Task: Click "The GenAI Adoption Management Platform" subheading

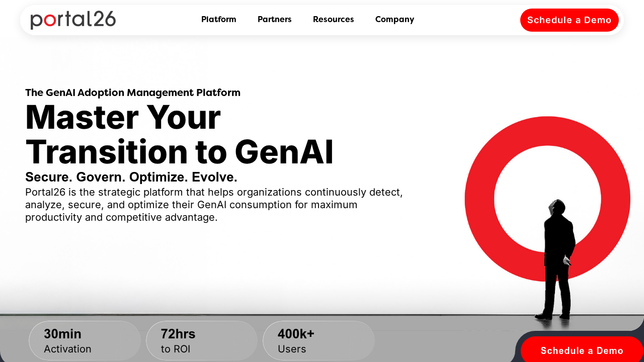Action: 133,93
